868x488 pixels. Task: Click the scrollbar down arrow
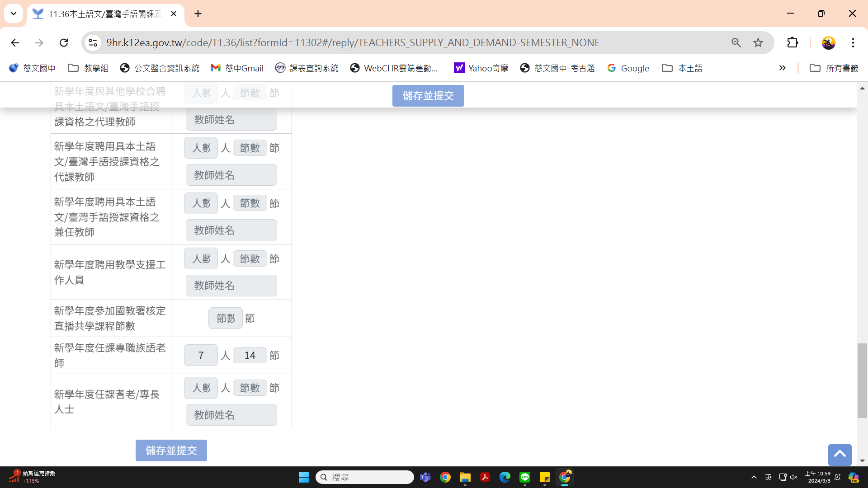coord(862,461)
